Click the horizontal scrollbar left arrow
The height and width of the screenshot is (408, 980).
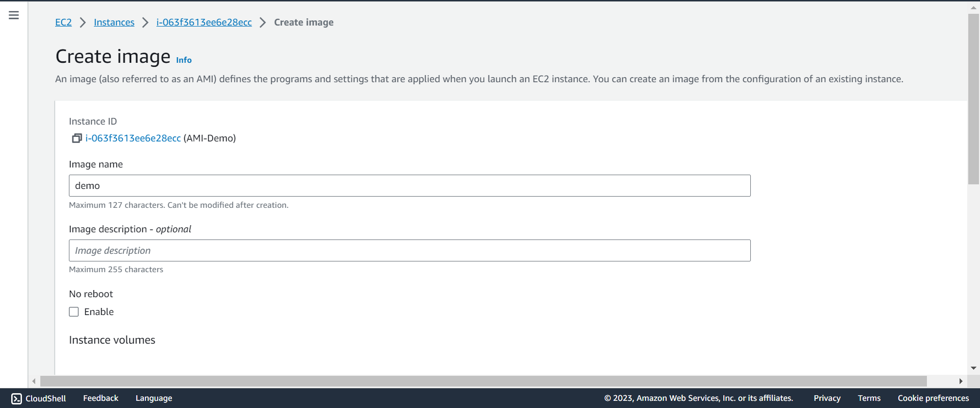click(x=34, y=381)
